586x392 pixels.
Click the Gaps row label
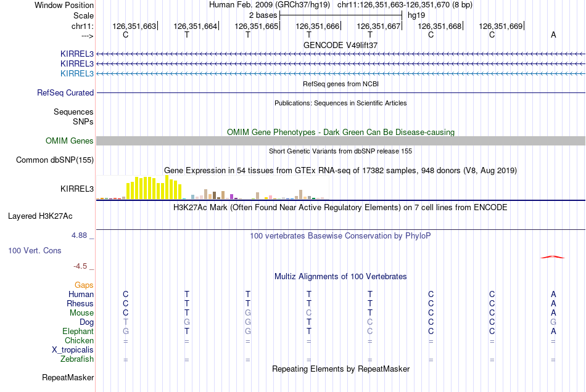(84, 285)
